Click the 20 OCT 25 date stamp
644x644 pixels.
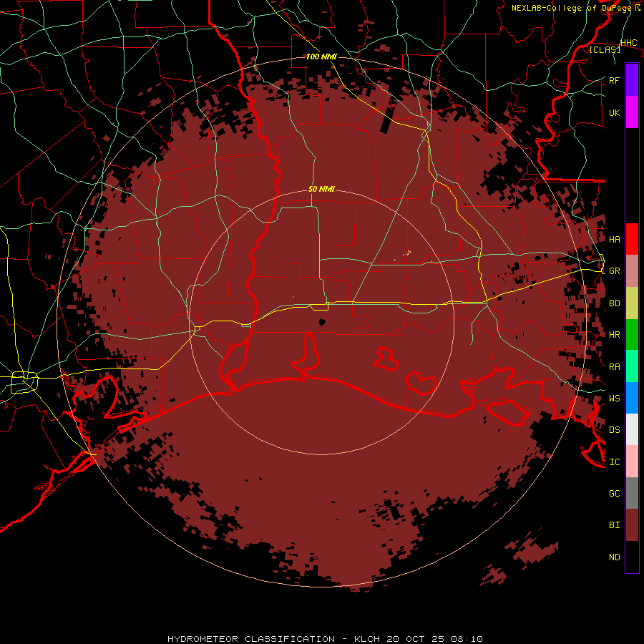click(x=416, y=639)
